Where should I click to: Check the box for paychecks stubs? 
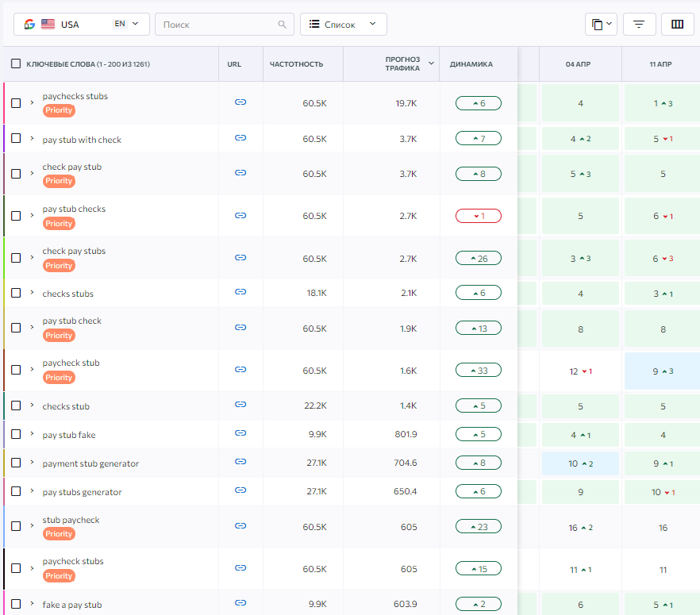click(x=16, y=103)
